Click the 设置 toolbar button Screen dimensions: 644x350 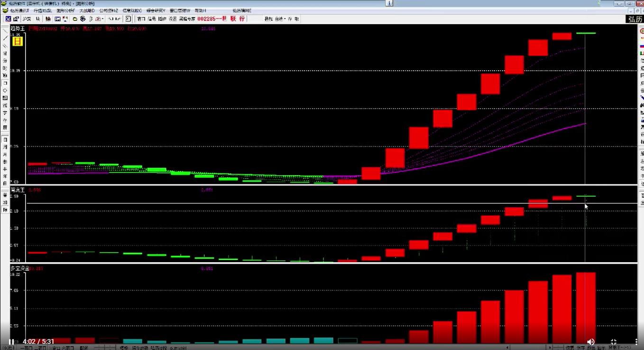pos(173,19)
